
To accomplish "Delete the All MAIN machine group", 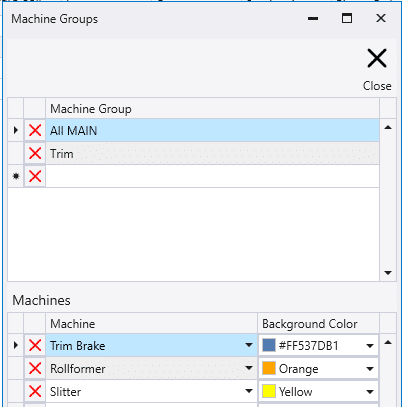I will tap(35, 130).
